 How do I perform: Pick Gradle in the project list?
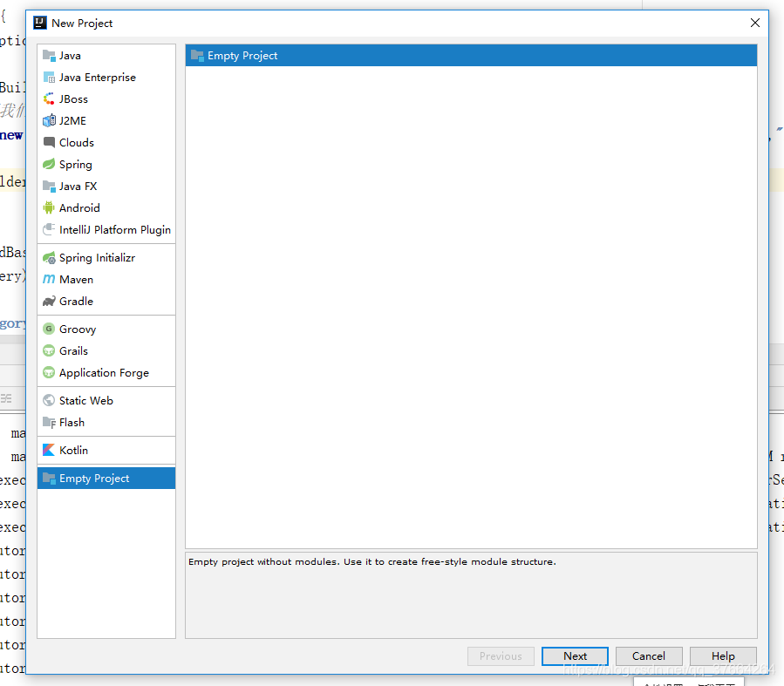(106, 302)
